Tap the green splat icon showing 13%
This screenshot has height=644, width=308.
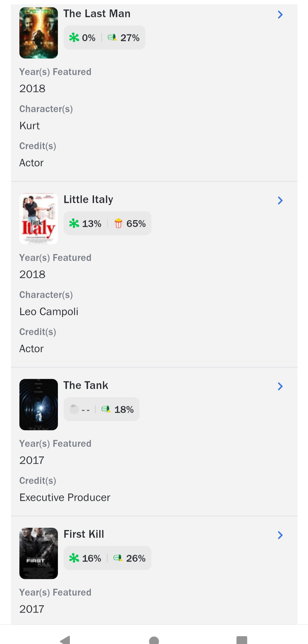pyautogui.click(x=74, y=223)
